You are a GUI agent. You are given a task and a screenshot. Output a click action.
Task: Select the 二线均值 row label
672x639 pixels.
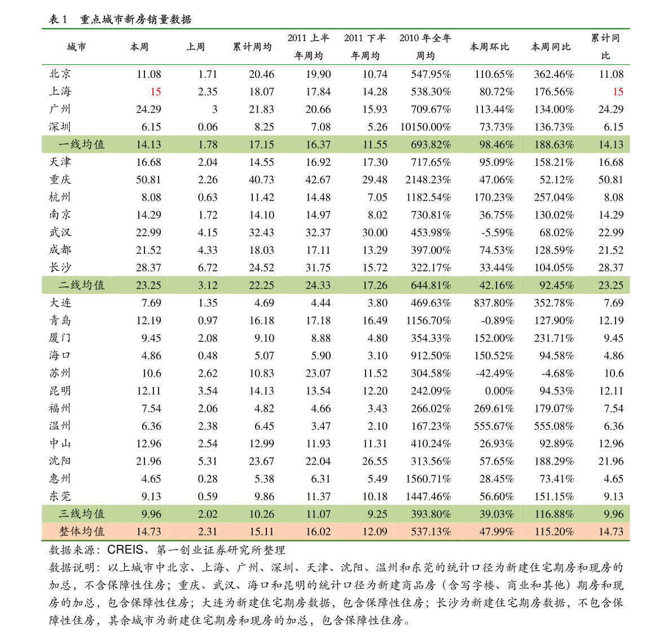pyautogui.click(x=81, y=285)
